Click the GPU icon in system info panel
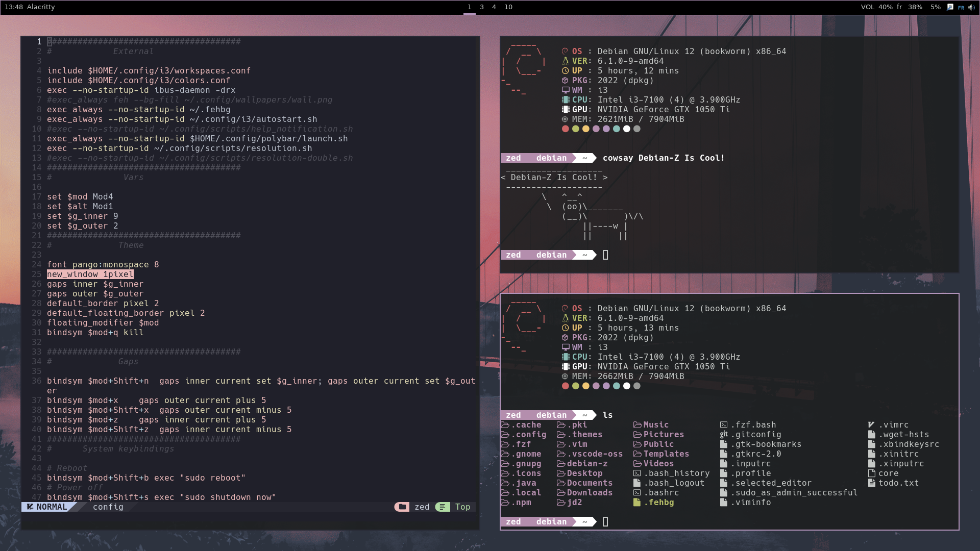This screenshot has height=551, width=980. pyautogui.click(x=566, y=109)
